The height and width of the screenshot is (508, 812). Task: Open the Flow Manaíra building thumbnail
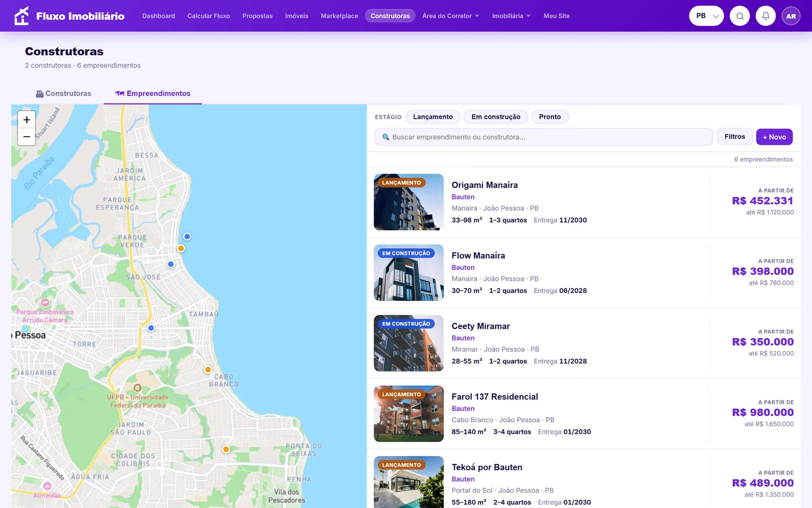409,273
